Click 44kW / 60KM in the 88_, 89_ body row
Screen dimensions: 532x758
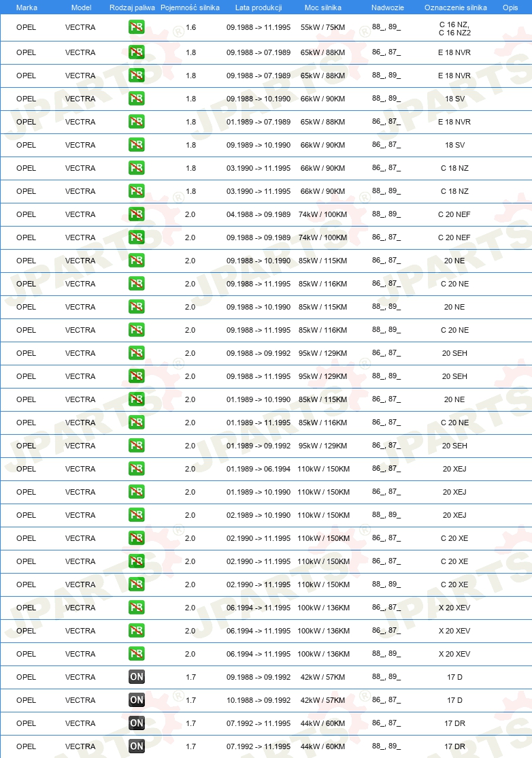coord(322,747)
